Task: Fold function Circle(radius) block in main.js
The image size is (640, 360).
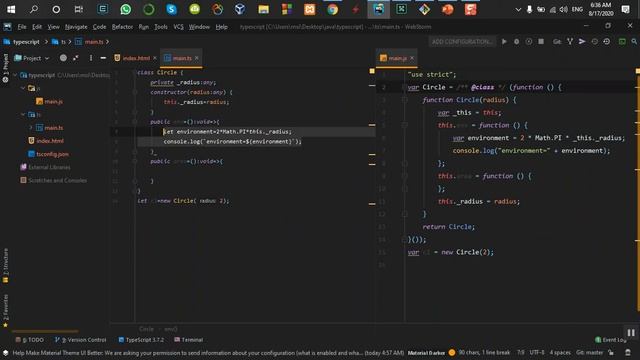Action: [404, 100]
